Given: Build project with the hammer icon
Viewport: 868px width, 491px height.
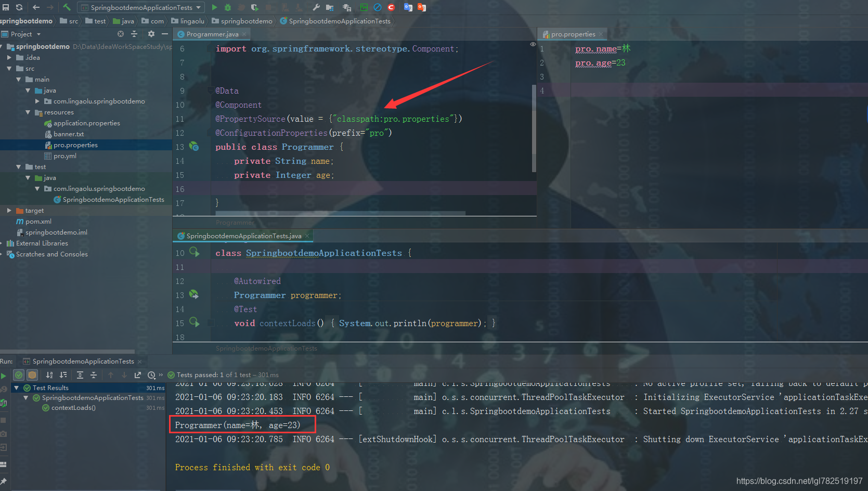Looking at the screenshot, I should [67, 7].
